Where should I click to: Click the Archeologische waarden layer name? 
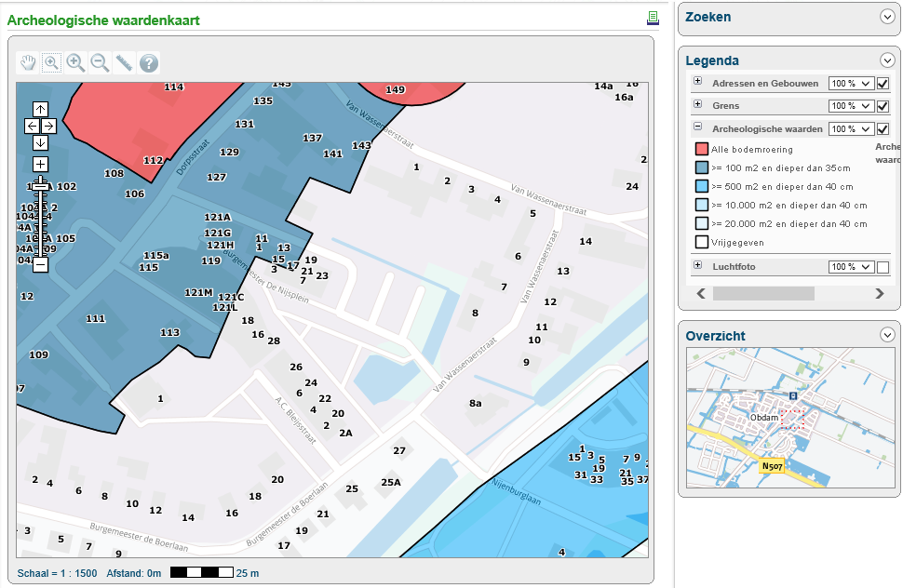[x=767, y=129]
